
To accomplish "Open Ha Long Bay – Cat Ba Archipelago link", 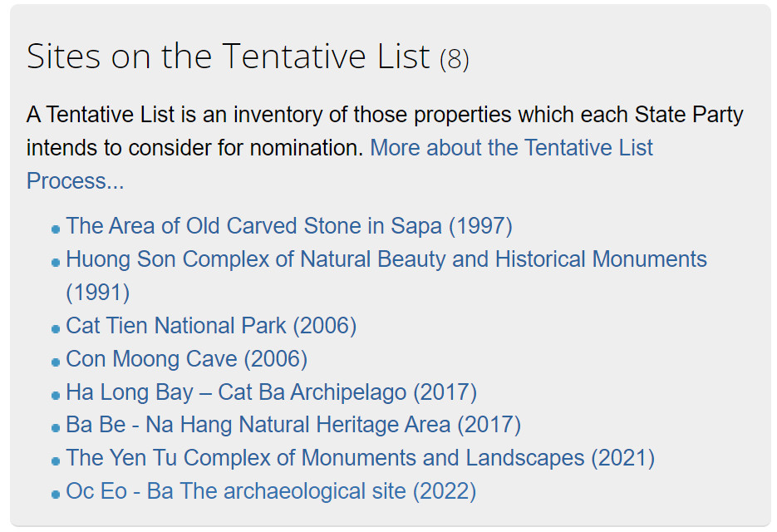I will 272,392.
